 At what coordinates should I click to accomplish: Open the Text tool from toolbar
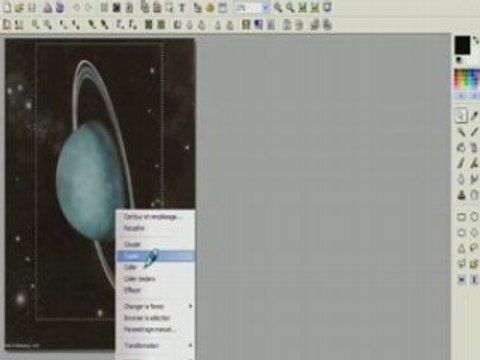[x=182, y=8]
